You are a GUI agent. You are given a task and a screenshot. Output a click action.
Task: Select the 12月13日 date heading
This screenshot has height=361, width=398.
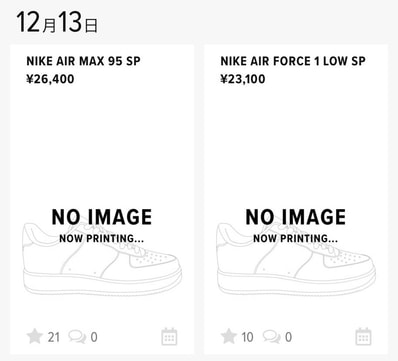click(x=57, y=22)
